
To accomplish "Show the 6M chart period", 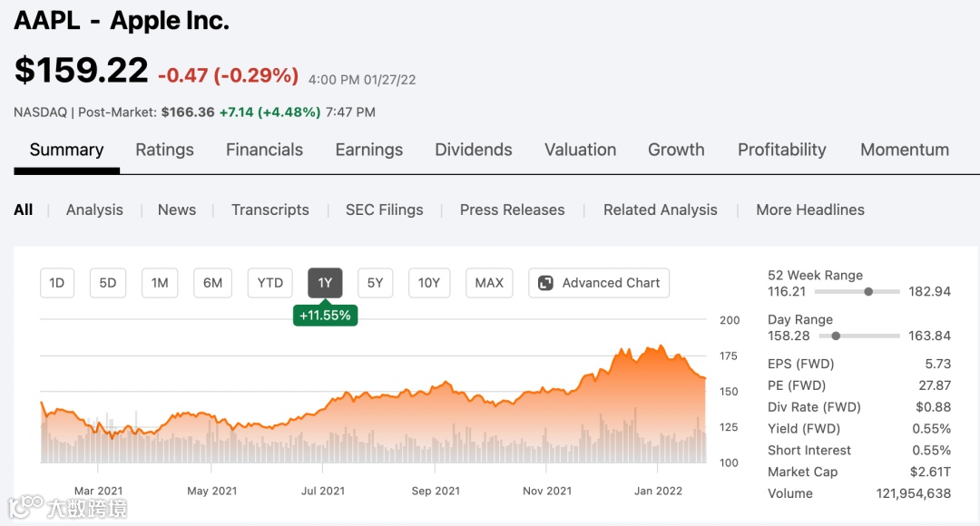I will coord(212,283).
